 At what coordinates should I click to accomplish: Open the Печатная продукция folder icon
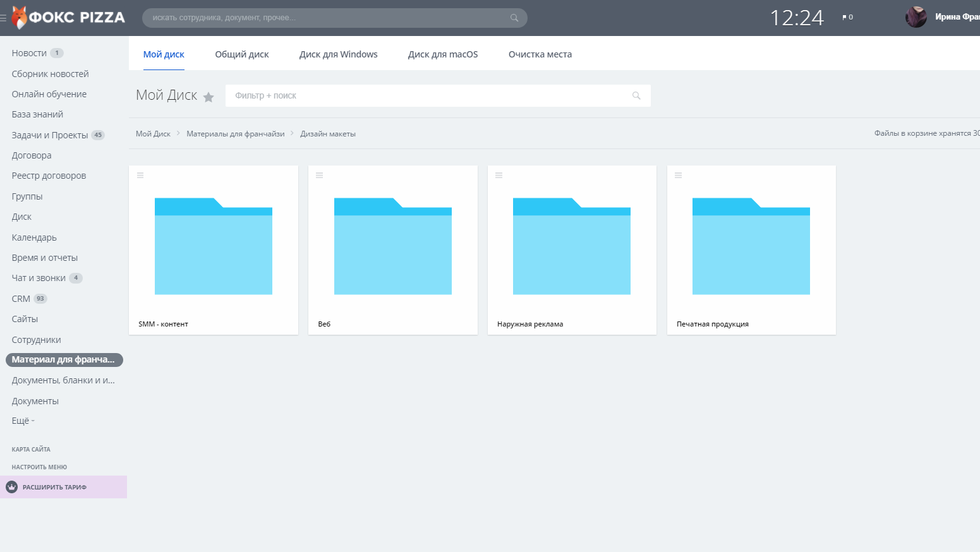coord(751,246)
